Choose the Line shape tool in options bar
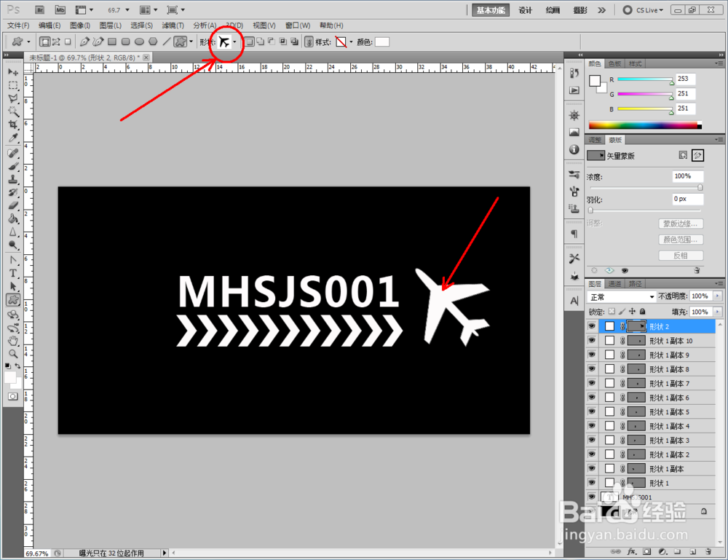 166,42
